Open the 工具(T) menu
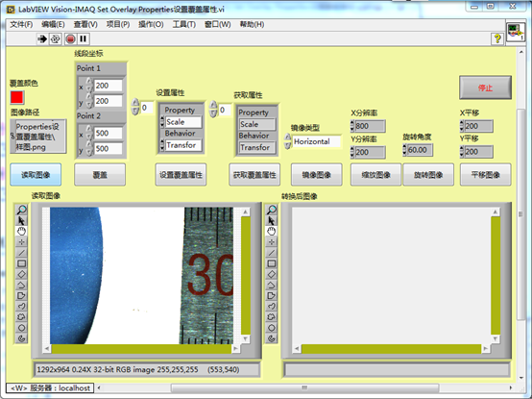 click(x=183, y=24)
